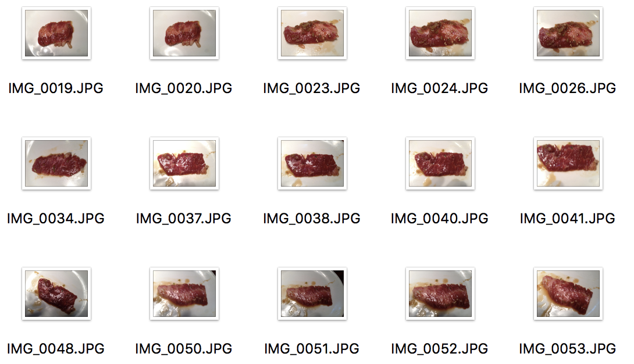Click the IMG_0051.JPG thumbnail

312,294
